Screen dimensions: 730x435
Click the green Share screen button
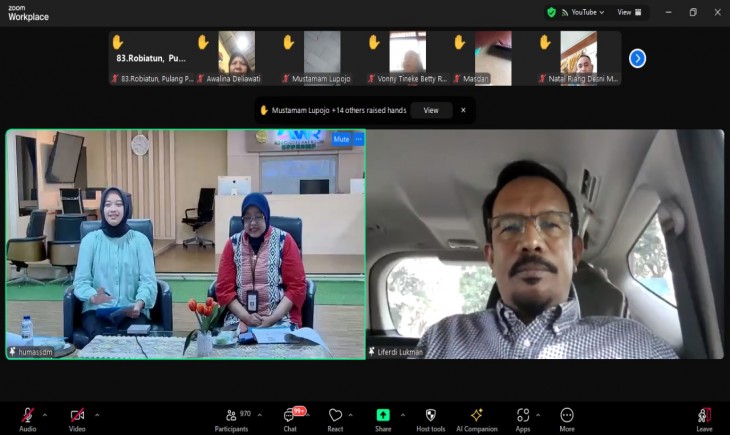tap(383, 415)
